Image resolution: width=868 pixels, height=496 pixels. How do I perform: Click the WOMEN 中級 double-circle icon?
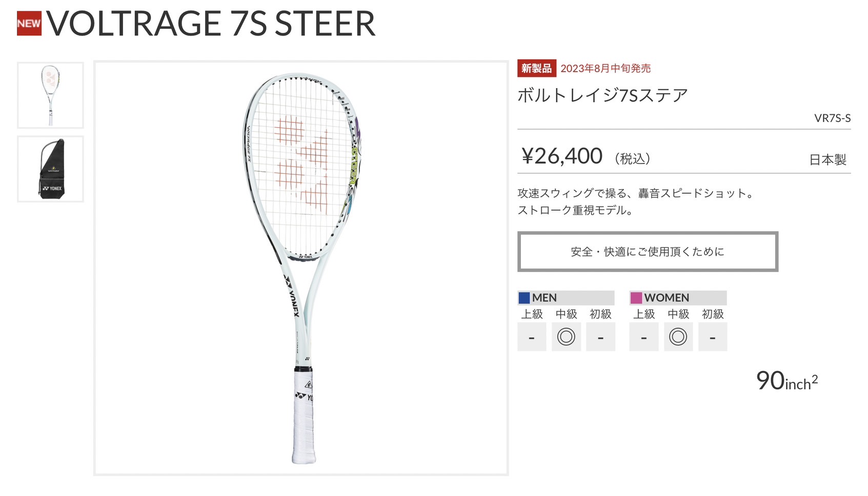coord(678,337)
